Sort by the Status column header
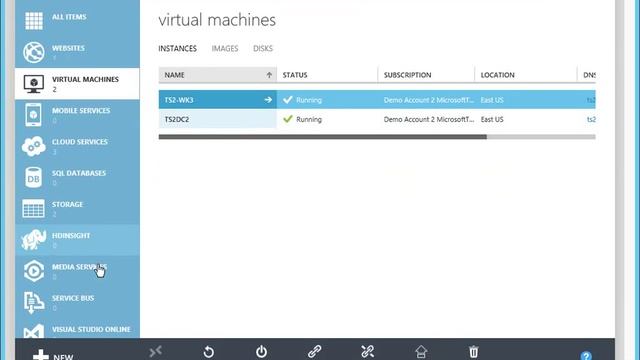 click(327, 75)
